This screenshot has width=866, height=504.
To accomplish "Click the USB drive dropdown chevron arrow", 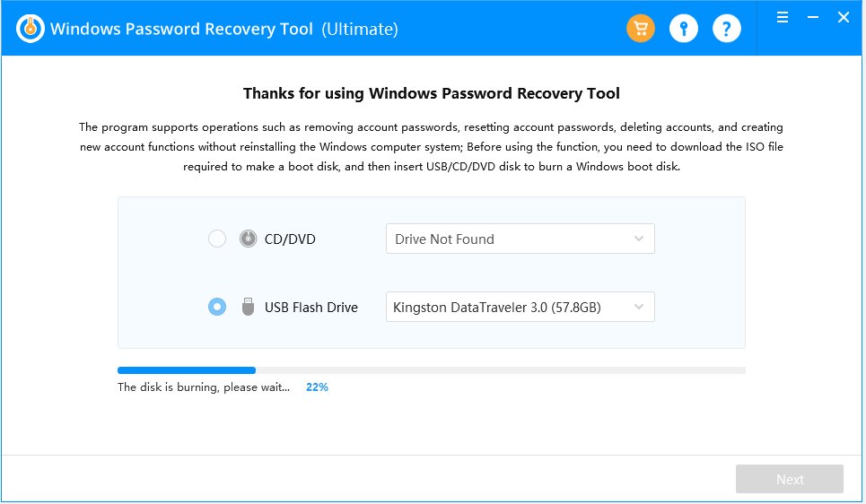I will (x=639, y=308).
